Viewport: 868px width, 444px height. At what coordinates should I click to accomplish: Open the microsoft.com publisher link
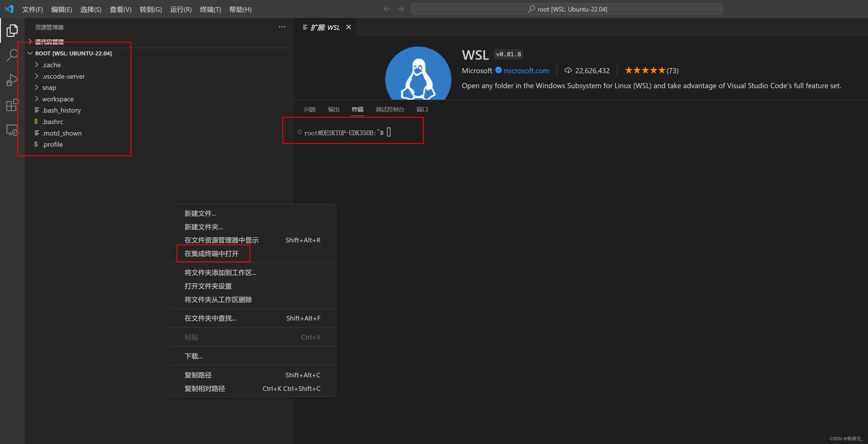pyautogui.click(x=526, y=71)
